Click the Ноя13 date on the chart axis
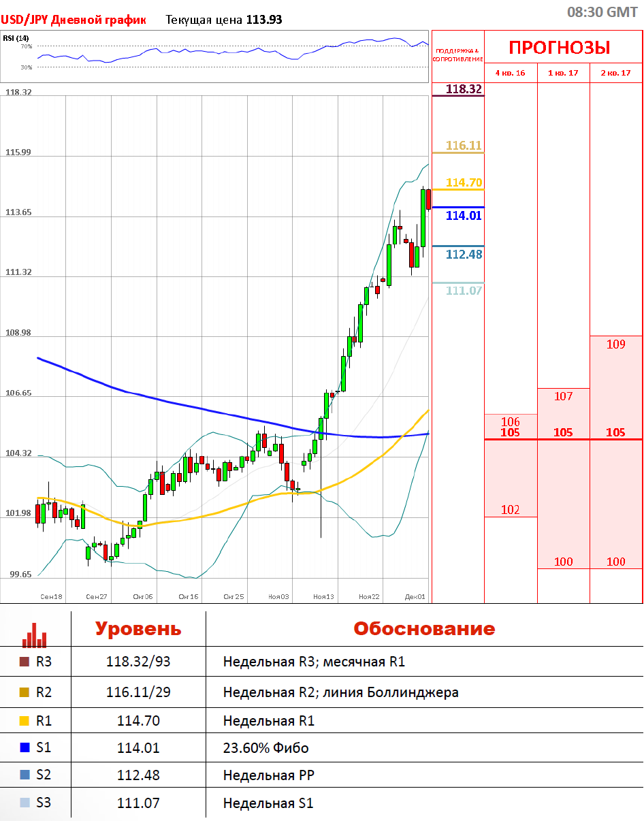Screen dimensions: 644x823 (323, 596)
